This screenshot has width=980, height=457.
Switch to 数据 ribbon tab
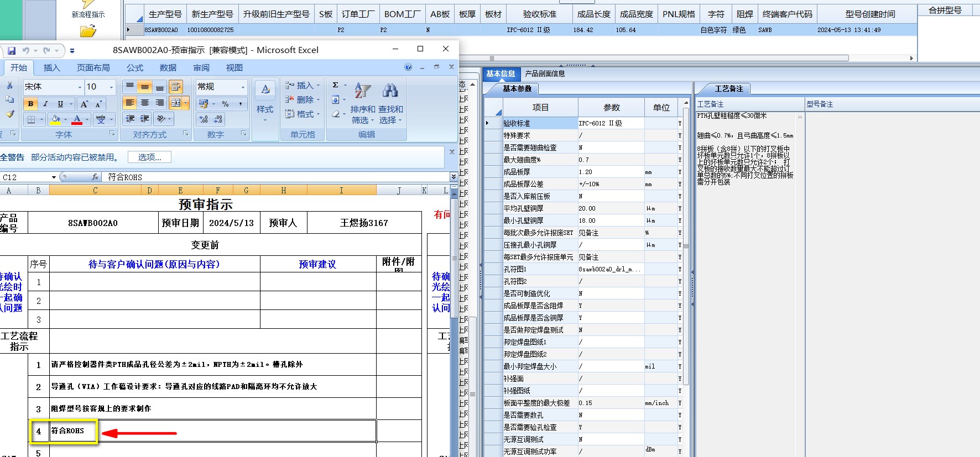pyautogui.click(x=168, y=67)
